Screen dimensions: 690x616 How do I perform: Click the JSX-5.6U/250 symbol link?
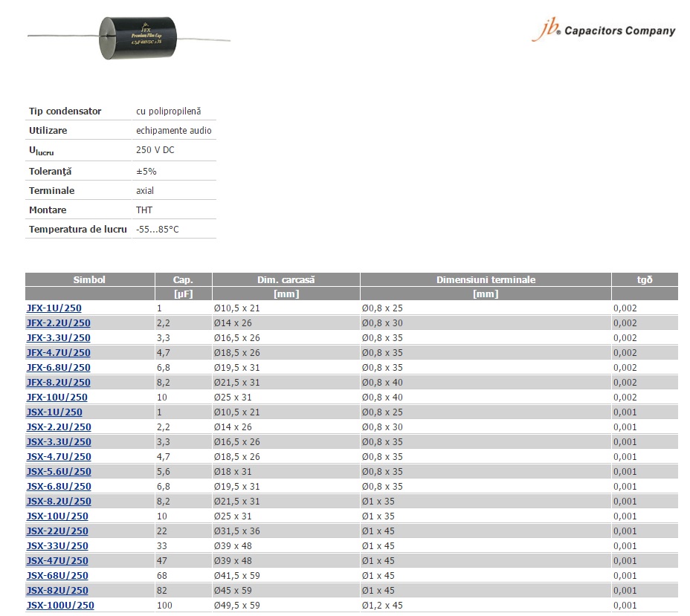59,471
